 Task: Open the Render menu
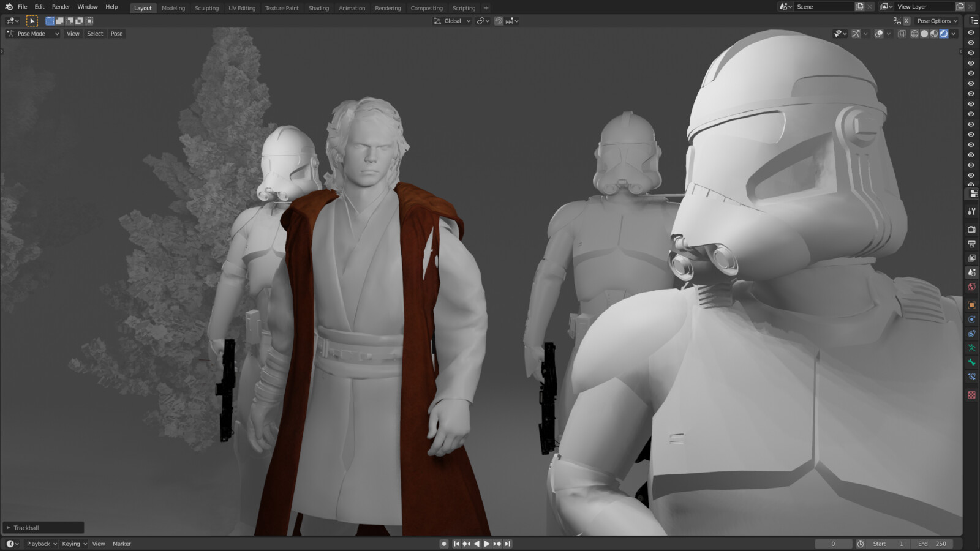(61, 7)
